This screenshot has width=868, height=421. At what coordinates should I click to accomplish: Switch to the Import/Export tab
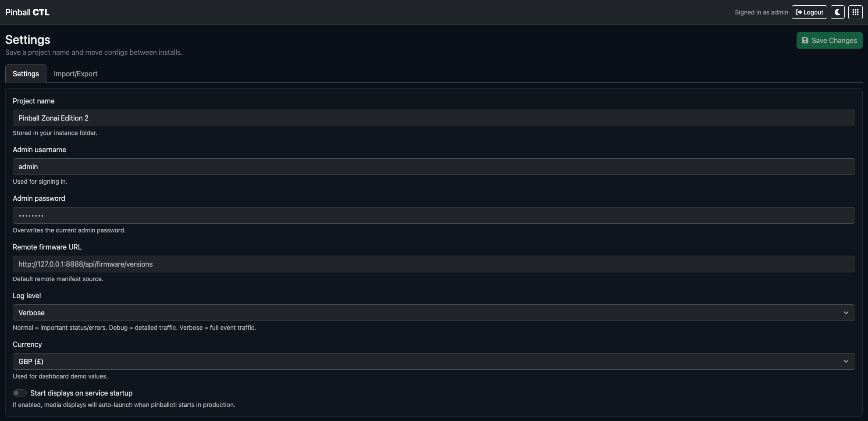click(x=75, y=74)
